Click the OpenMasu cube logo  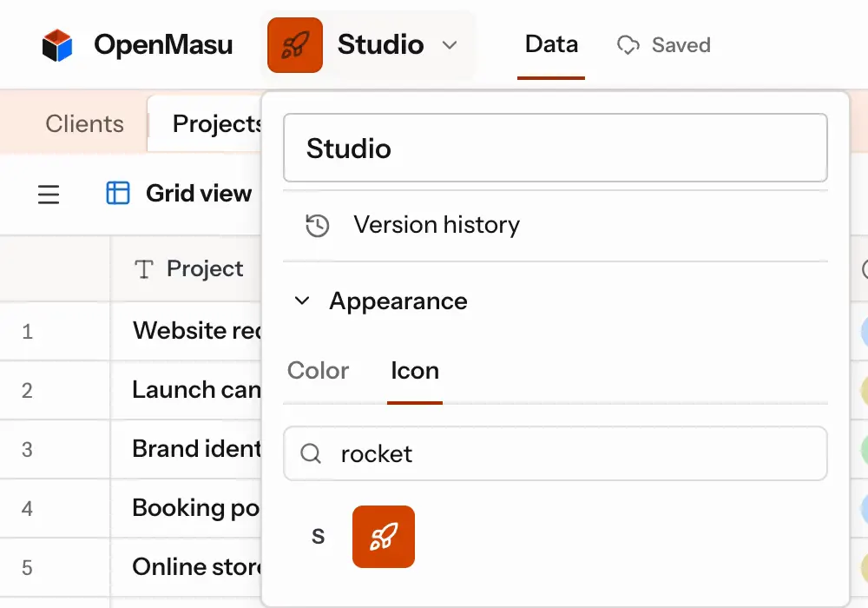[57, 45]
